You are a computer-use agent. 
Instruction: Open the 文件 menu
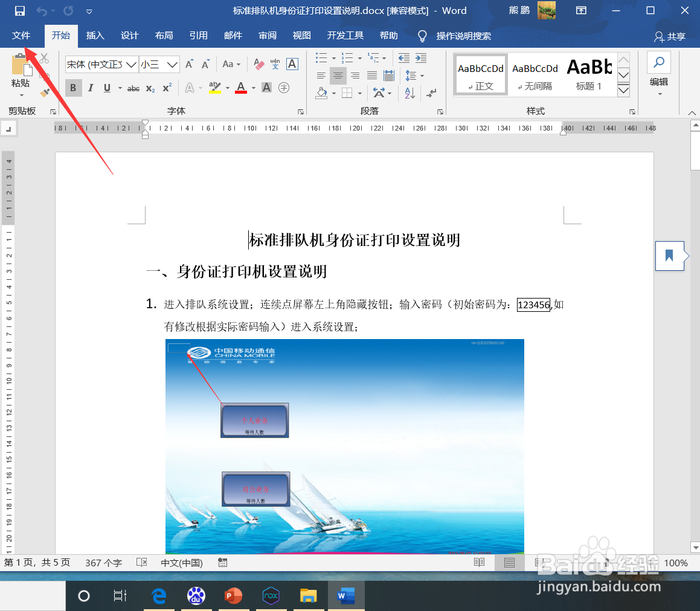tap(21, 36)
